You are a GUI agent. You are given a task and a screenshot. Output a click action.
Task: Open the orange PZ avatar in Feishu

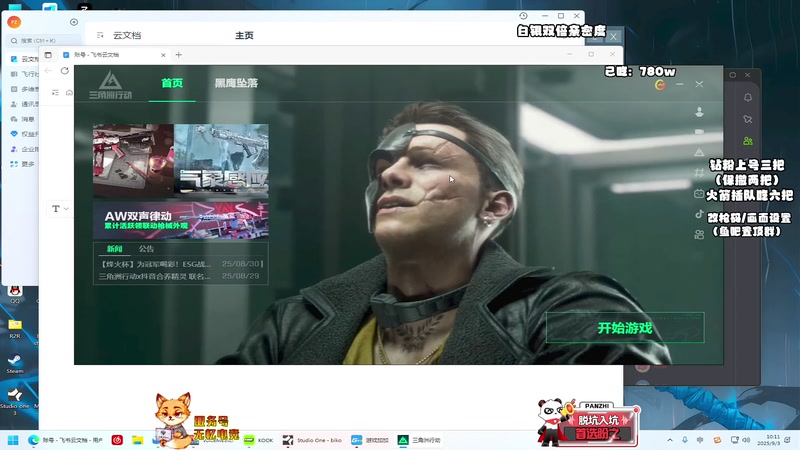14,22
